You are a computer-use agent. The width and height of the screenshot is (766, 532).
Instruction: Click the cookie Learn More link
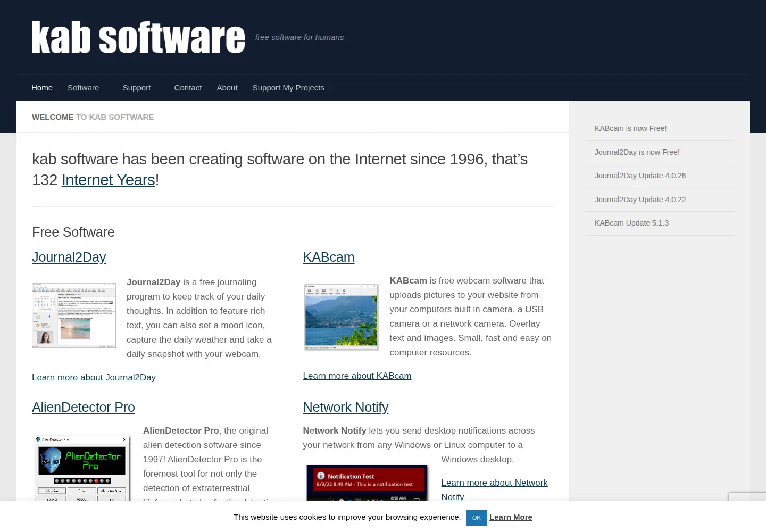[x=511, y=517]
